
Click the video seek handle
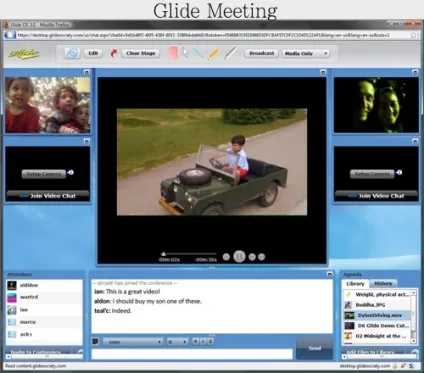click(163, 254)
